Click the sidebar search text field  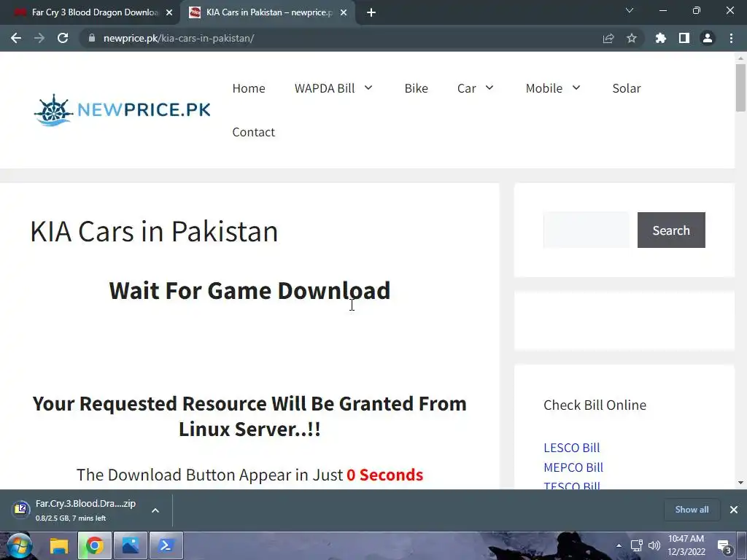pyautogui.click(x=586, y=230)
